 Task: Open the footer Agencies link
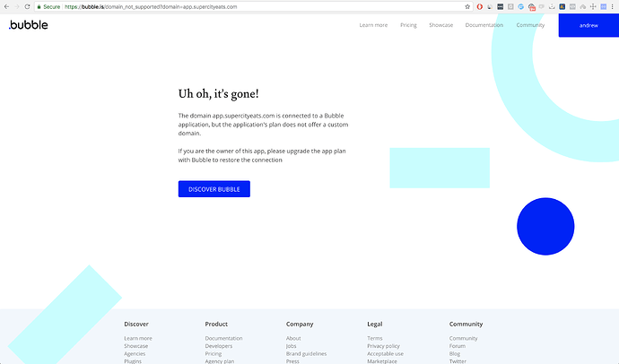[x=135, y=354]
